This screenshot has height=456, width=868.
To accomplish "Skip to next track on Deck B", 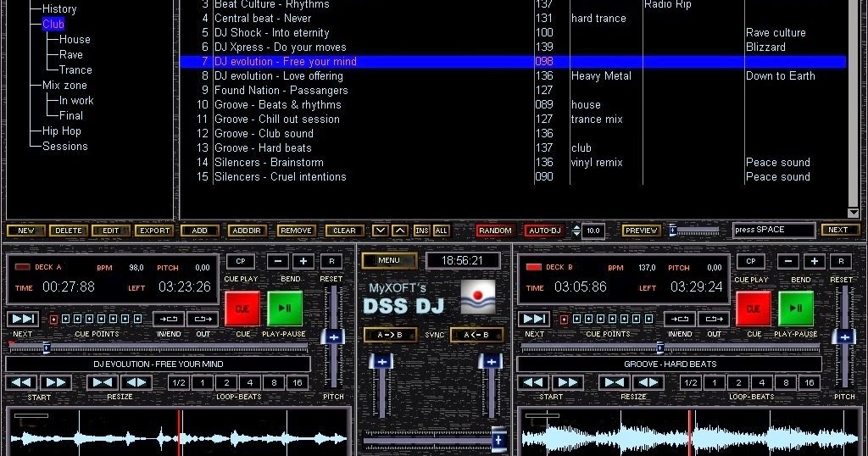I will (x=534, y=319).
